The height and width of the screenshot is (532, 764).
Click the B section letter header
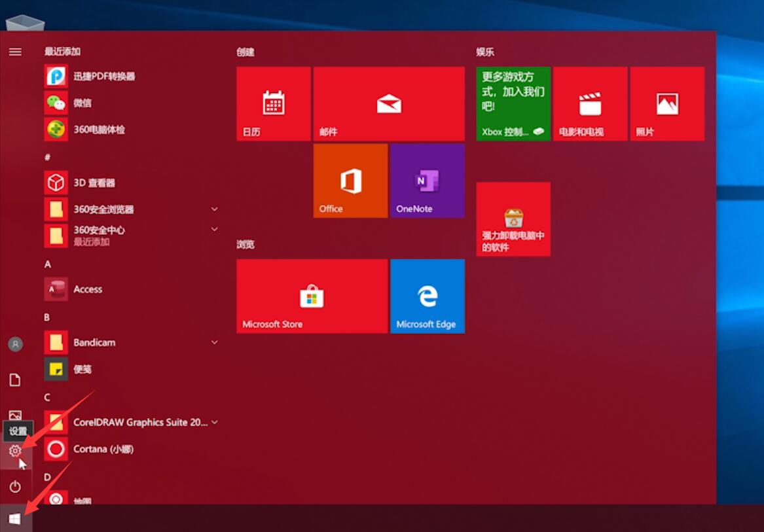(x=46, y=317)
